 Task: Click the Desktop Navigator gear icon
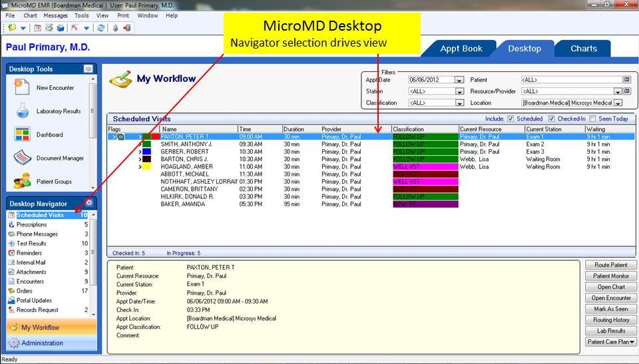pos(89,203)
